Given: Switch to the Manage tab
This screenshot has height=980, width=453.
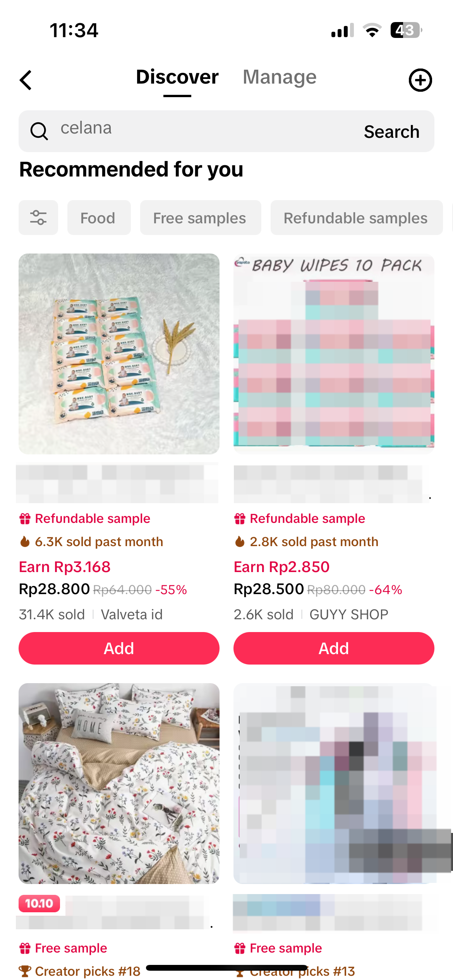Looking at the screenshot, I should pos(280,77).
